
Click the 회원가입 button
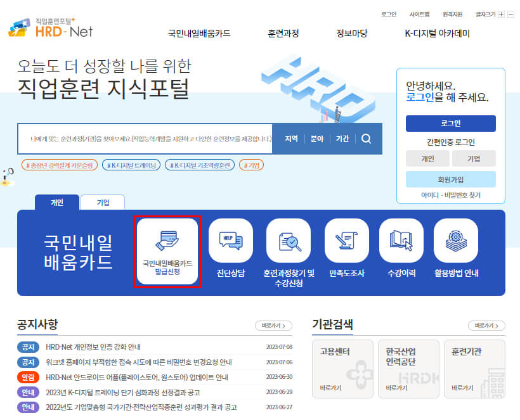(451, 179)
